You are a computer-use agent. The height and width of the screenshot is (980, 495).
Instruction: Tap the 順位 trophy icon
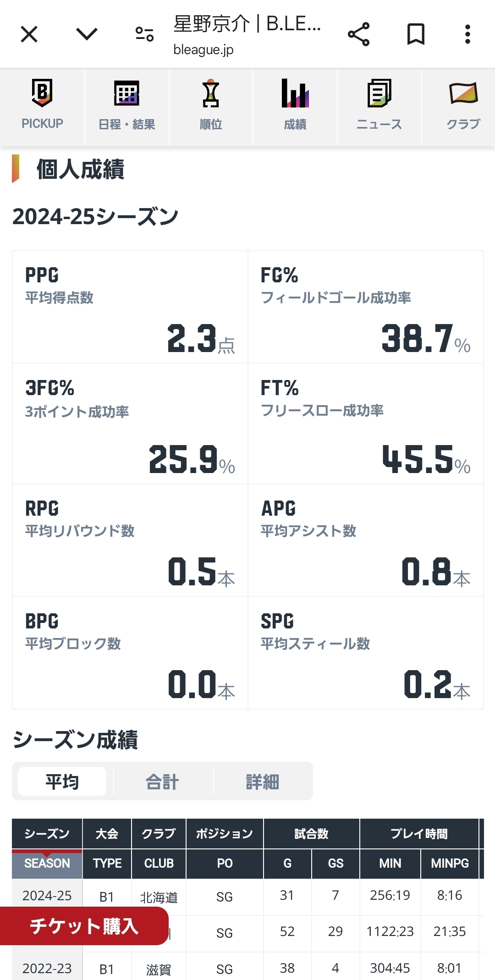coord(211,93)
